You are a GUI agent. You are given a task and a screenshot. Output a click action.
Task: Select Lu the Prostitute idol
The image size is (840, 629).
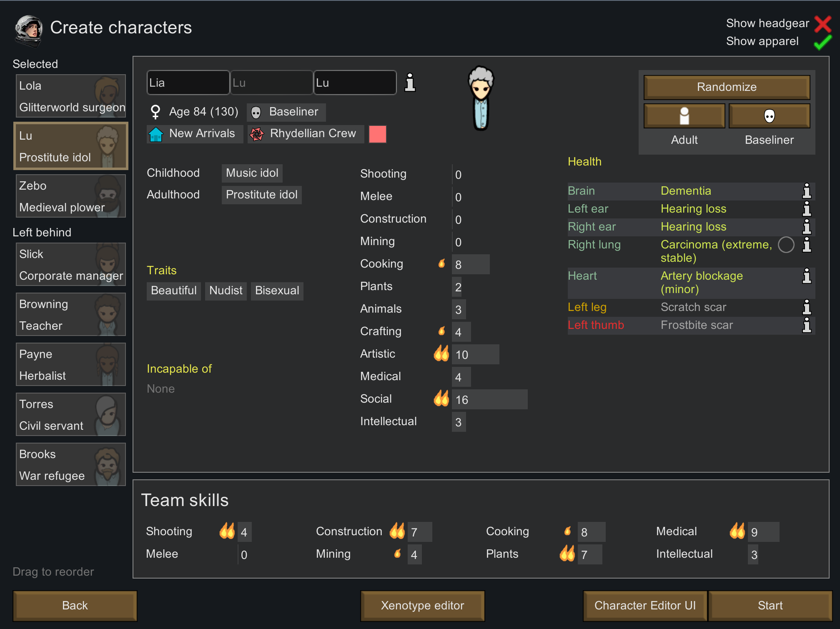[x=71, y=146]
